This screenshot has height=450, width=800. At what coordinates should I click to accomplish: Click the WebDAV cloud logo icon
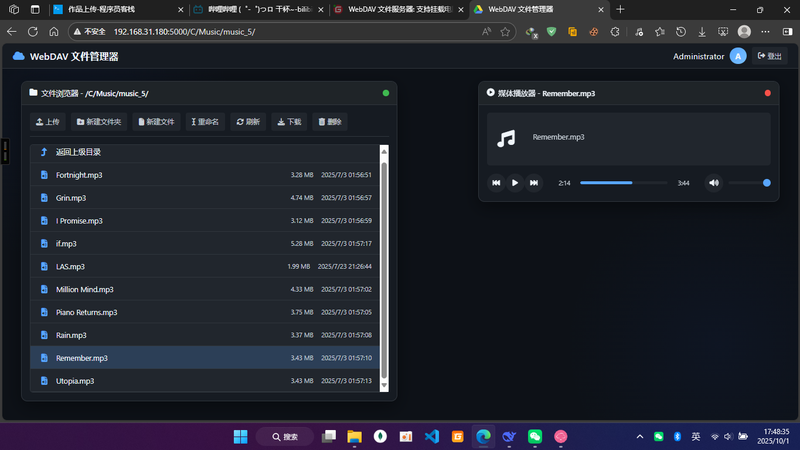pos(18,56)
